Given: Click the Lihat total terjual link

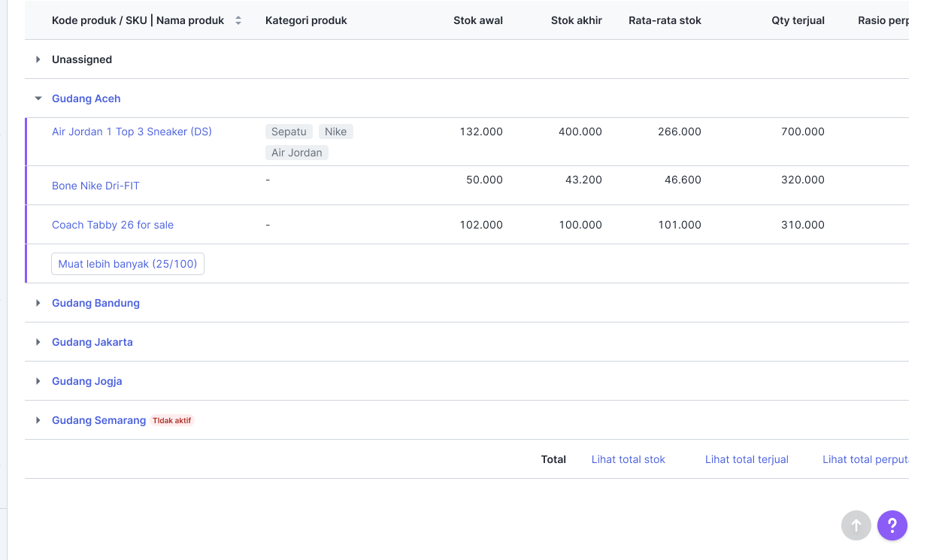Looking at the screenshot, I should (x=747, y=459).
